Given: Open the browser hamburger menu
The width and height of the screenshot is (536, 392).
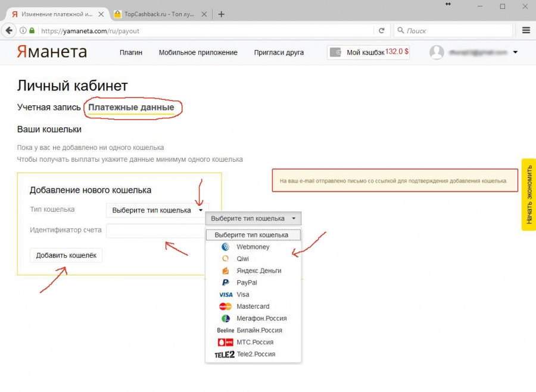Looking at the screenshot, I should coord(526,31).
